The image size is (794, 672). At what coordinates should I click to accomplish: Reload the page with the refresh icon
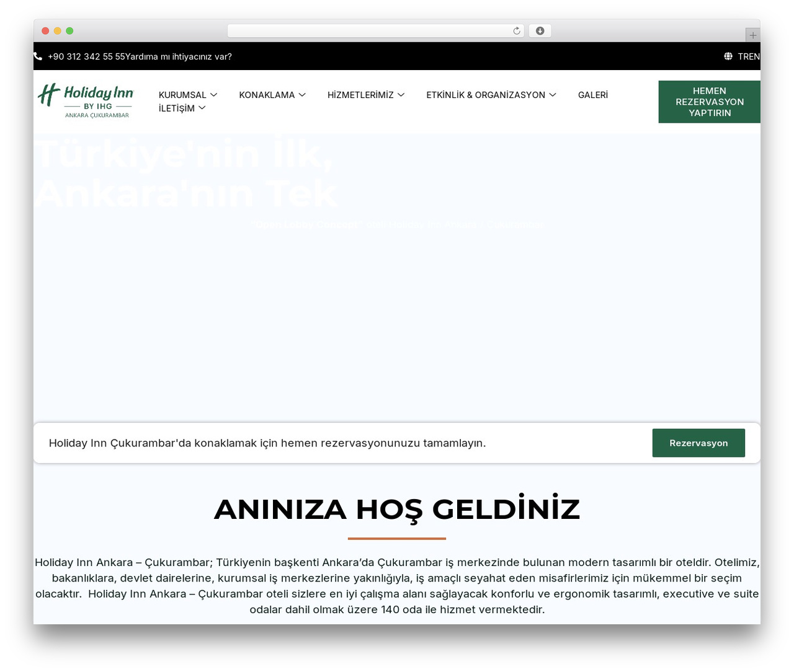(517, 31)
